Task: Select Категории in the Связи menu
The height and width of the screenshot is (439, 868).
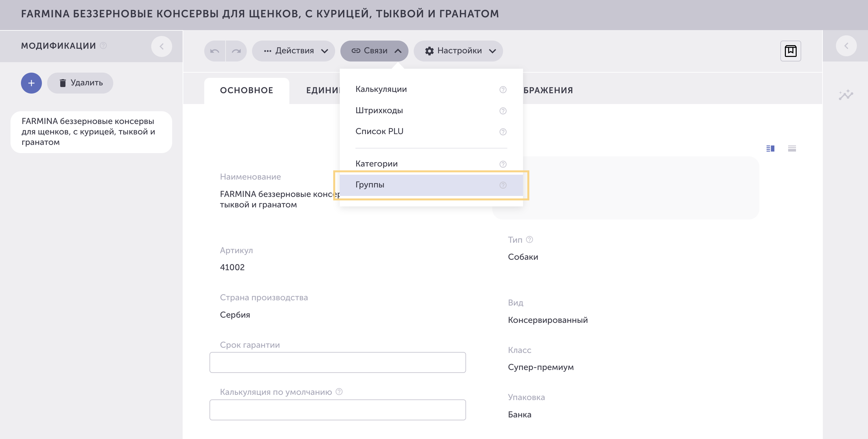Action: [431, 164]
